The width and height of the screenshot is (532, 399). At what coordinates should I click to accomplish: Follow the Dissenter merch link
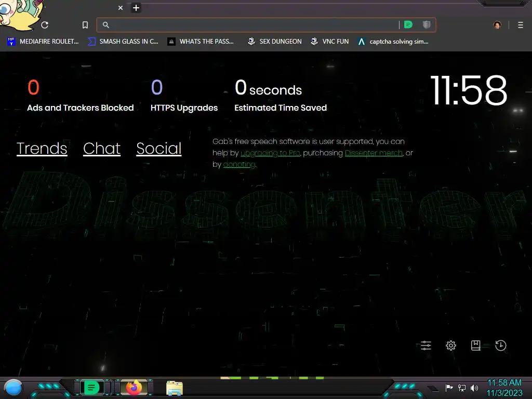[374, 153]
